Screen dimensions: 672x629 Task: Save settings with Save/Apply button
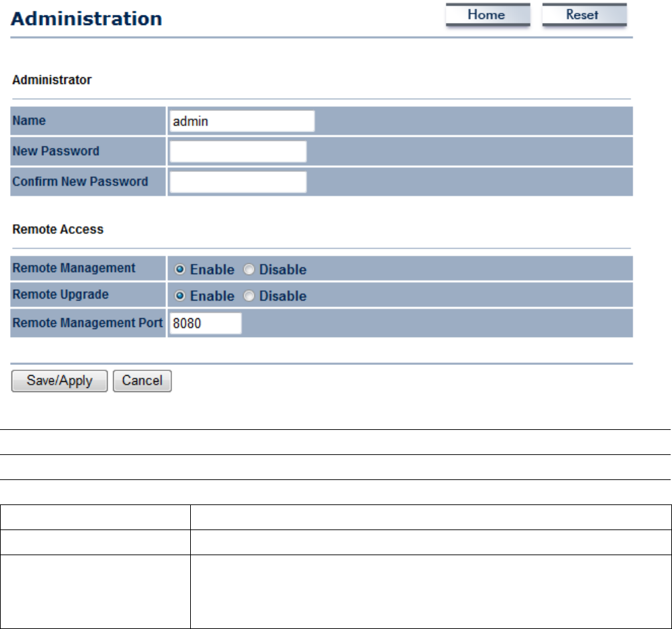point(60,381)
